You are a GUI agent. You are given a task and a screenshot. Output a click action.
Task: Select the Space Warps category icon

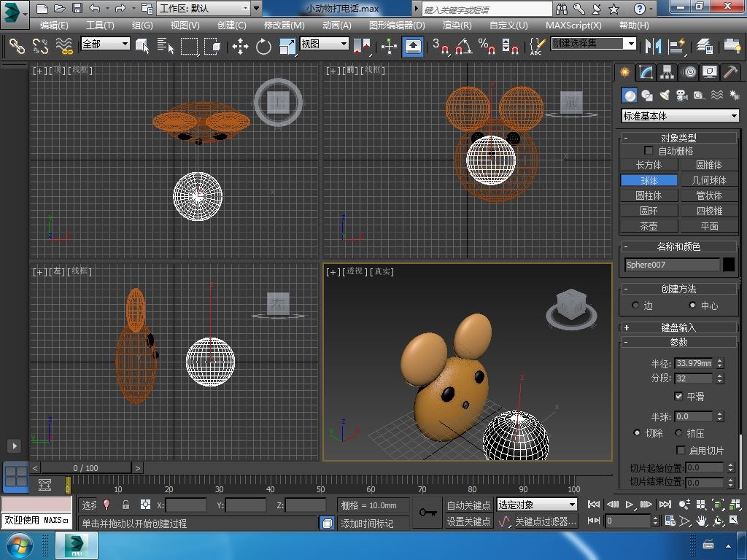point(717,96)
